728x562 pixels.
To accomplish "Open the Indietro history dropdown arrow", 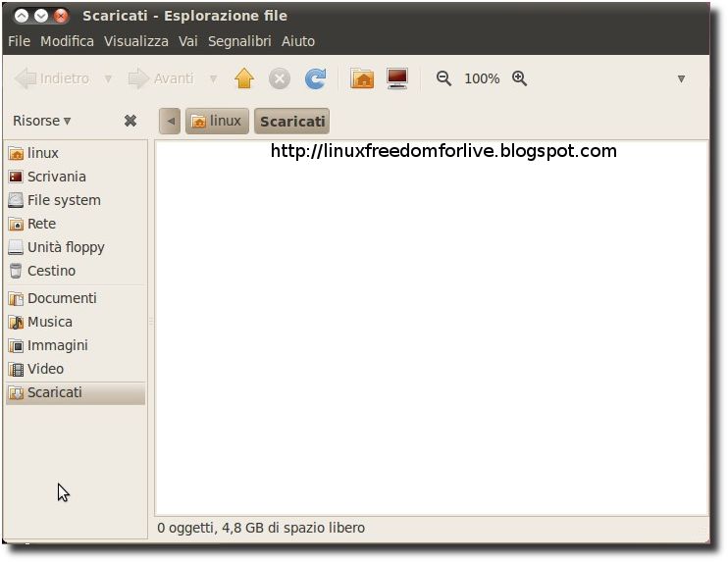I will click(x=108, y=78).
